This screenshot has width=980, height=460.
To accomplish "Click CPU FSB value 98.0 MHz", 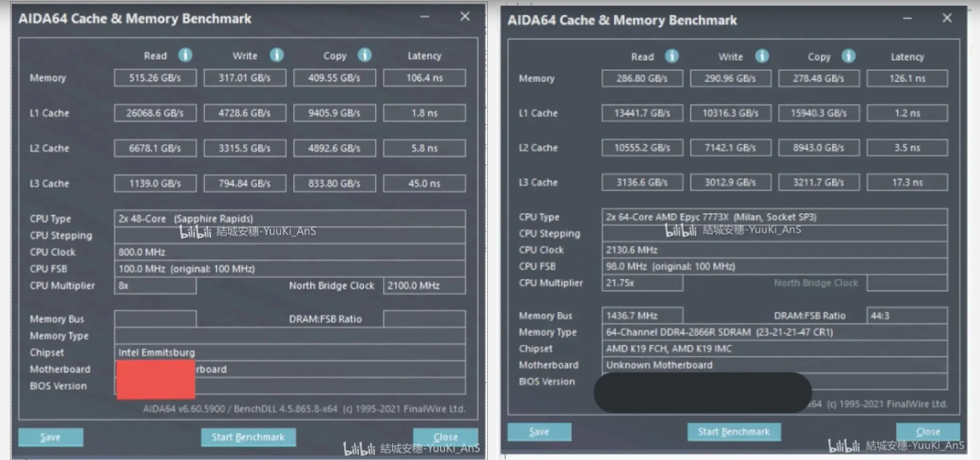I will [x=775, y=266].
